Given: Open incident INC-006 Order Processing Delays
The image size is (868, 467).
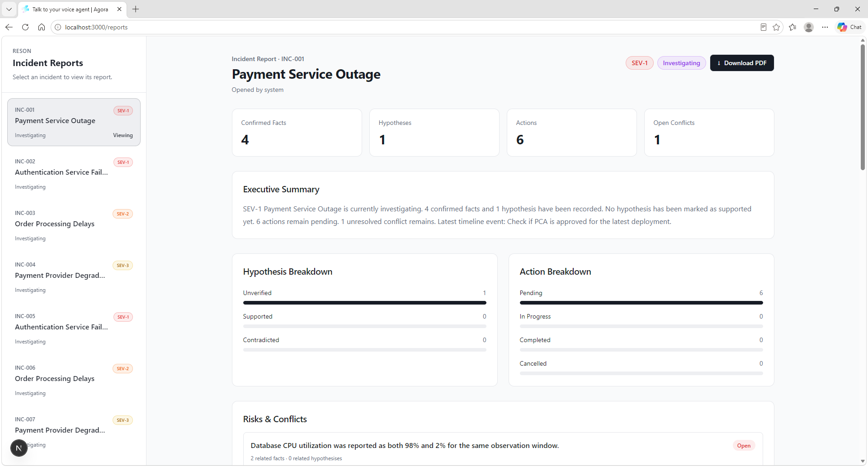Looking at the screenshot, I should pos(74,380).
